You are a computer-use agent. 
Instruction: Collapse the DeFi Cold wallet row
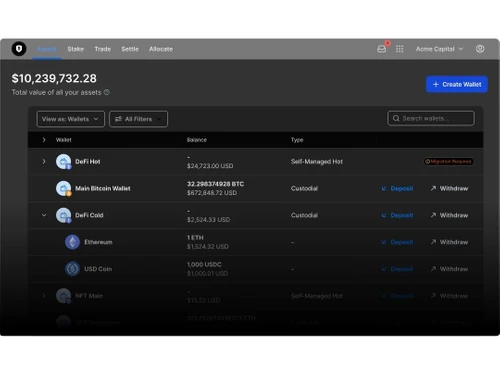44,215
